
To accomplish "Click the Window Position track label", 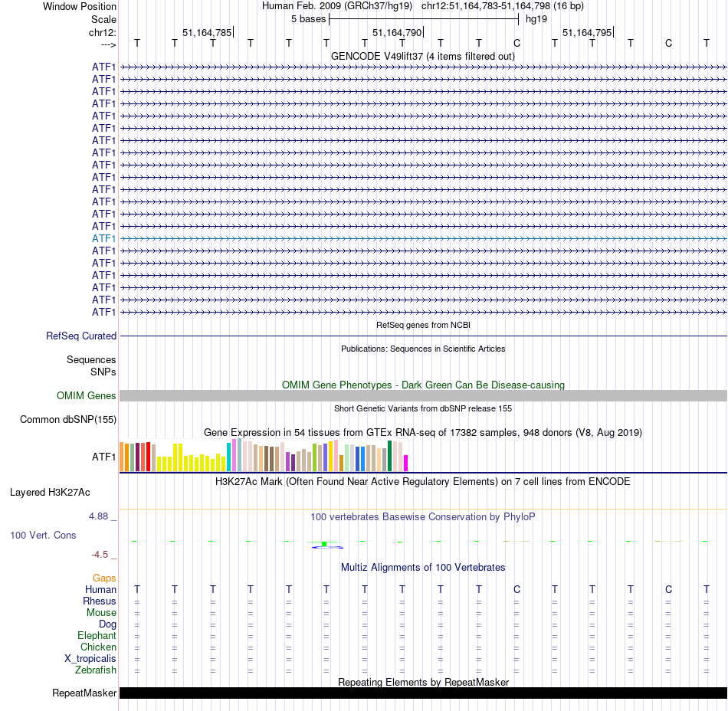I will pyautogui.click(x=80, y=6).
